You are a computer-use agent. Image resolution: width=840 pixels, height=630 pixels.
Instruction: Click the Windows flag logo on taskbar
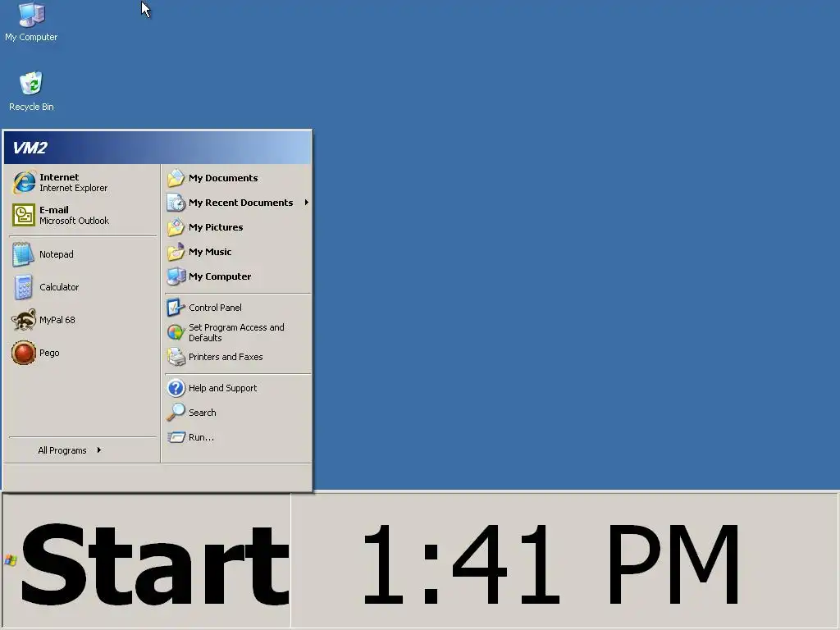tap(11, 560)
